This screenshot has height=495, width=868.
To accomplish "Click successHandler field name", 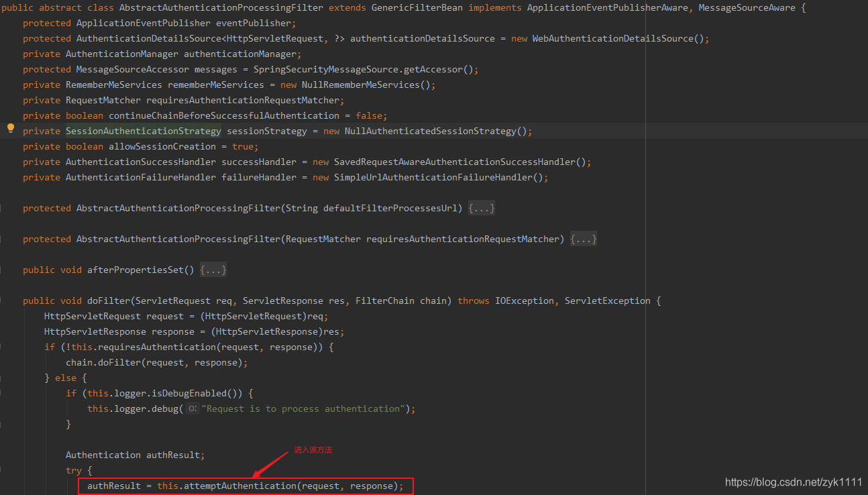I will (x=259, y=162).
